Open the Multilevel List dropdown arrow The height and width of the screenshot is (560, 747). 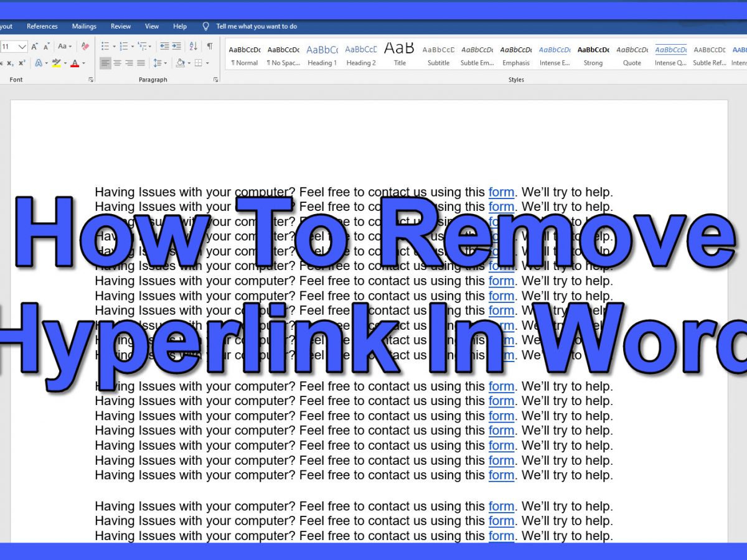point(150,47)
